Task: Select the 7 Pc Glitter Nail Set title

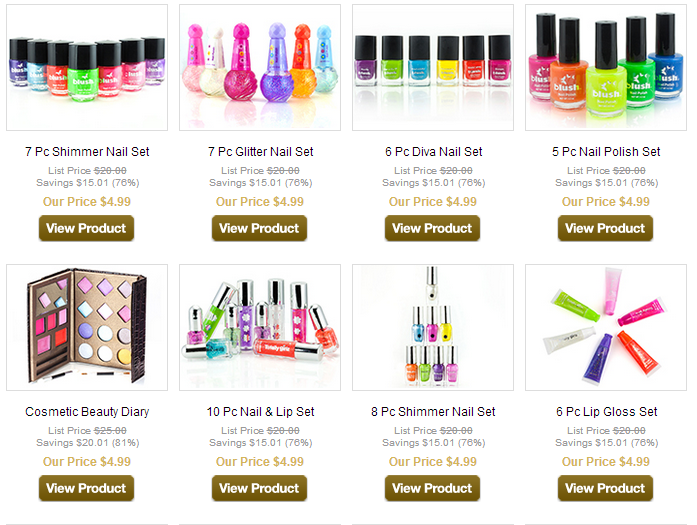Action: pyautogui.click(x=260, y=152)
